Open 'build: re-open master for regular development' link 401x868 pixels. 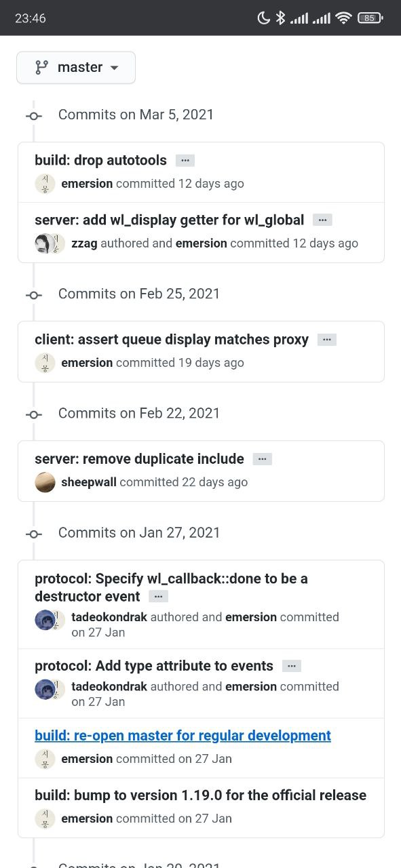tap(183, 736)
